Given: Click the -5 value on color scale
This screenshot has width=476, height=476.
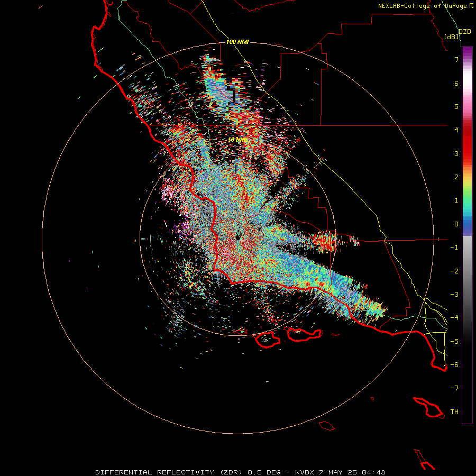Looking at the screenshot, I should pyautogui.click(x=454, y=342).
